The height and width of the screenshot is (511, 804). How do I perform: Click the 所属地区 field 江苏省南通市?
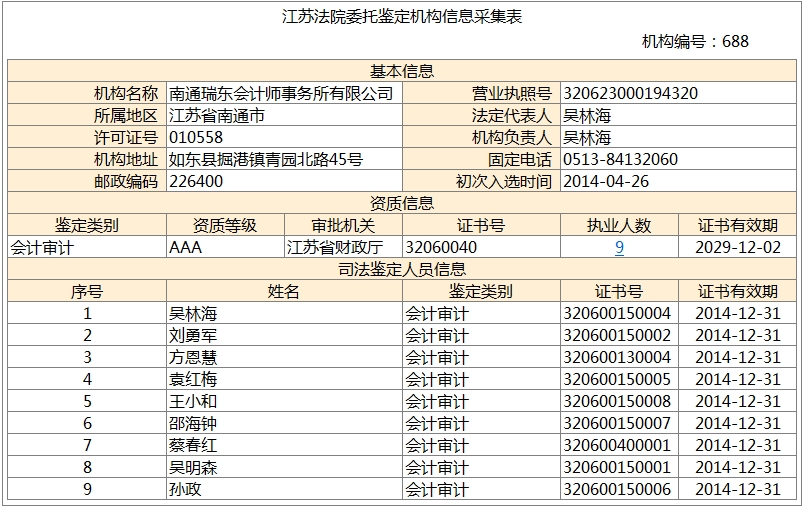(x=217, y=116)
